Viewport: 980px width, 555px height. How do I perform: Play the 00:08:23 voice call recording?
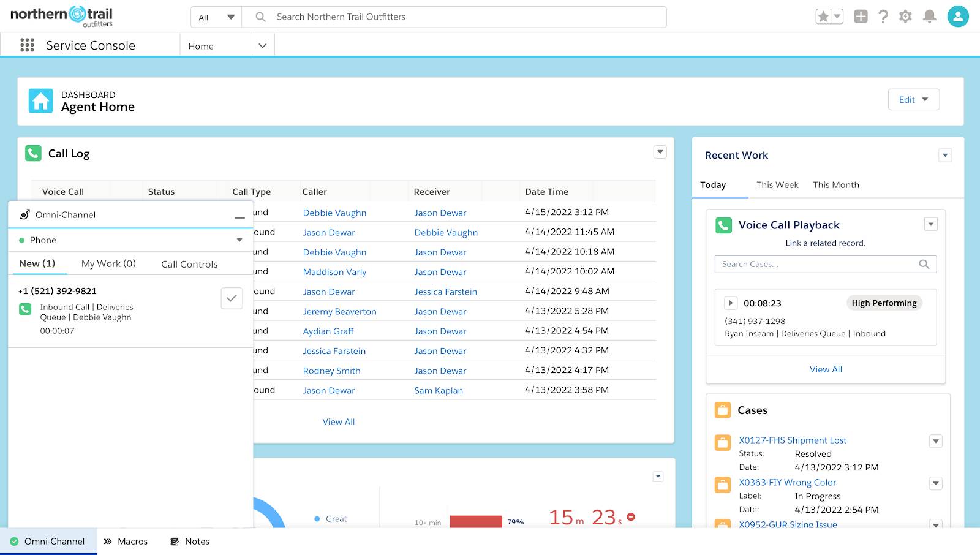[x=731, y=303]
